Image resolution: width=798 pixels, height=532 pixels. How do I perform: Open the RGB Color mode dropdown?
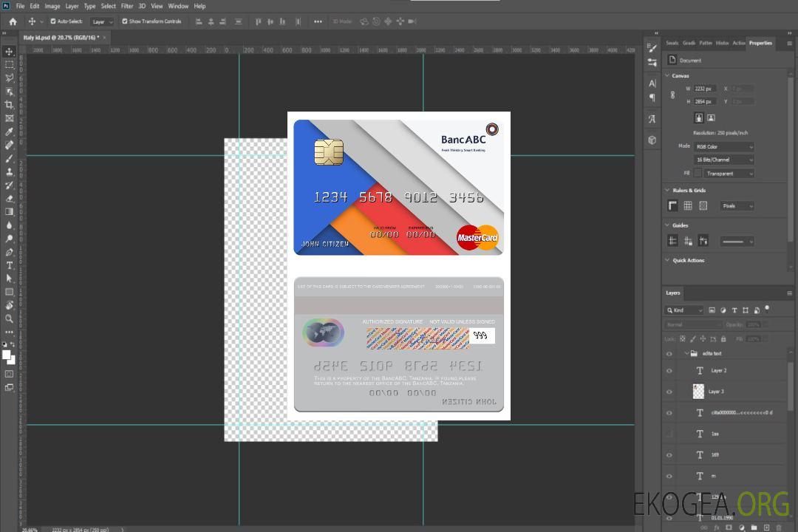[723, 146]
